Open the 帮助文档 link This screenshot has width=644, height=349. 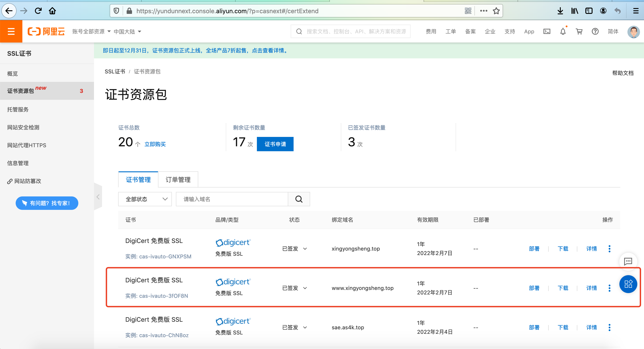[623, 73]
